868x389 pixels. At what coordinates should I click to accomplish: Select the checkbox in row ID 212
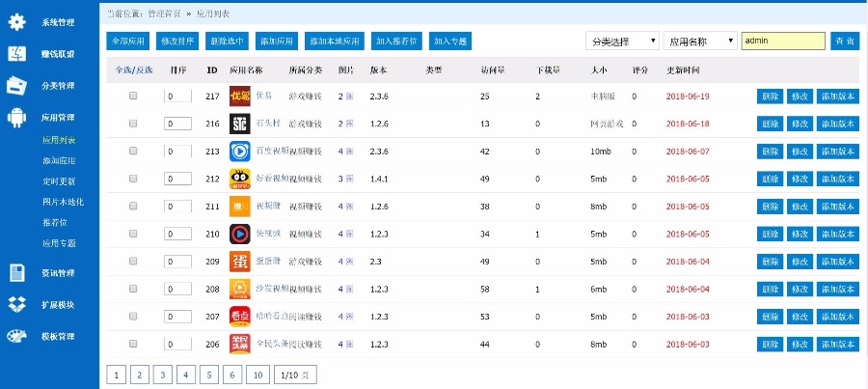[x=133, y=179]
